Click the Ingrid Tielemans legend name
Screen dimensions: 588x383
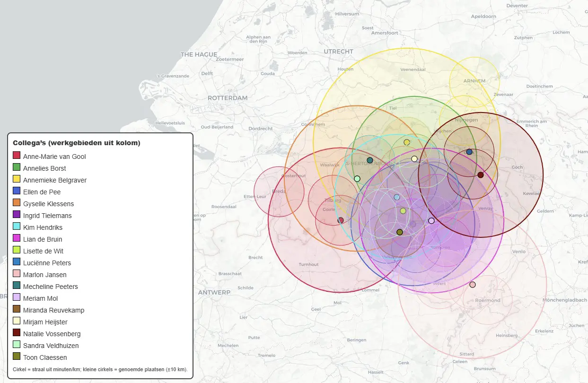click(47, 216)
